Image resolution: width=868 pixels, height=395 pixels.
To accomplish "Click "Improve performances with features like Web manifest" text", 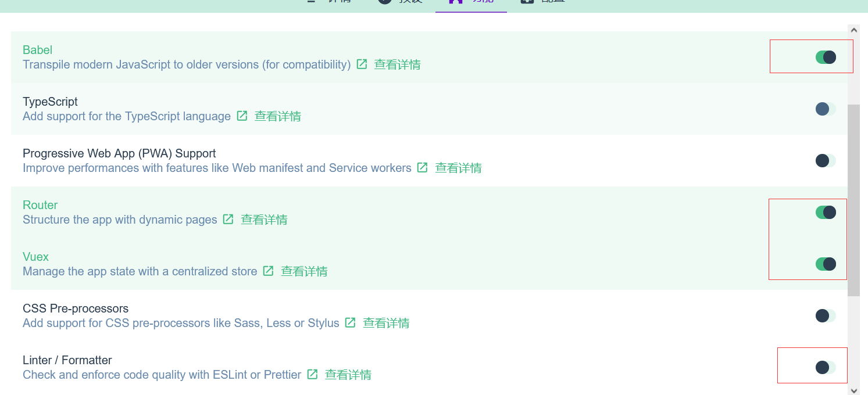I will [217, 168].
